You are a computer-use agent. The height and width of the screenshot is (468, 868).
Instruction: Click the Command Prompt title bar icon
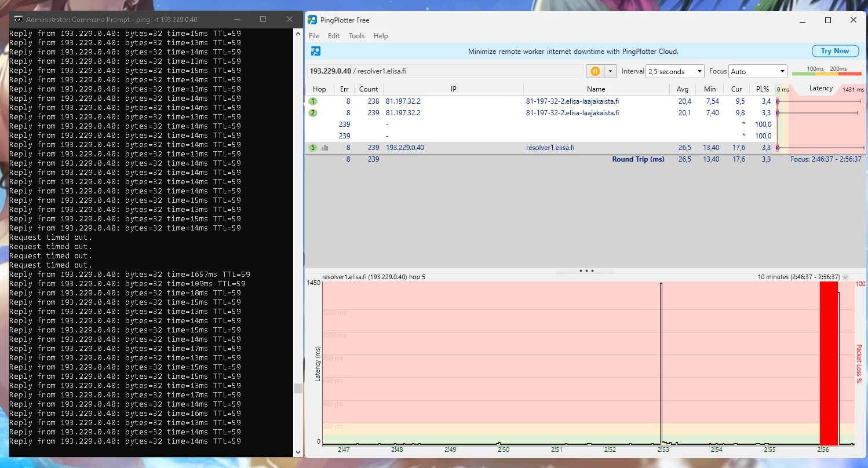19,19
